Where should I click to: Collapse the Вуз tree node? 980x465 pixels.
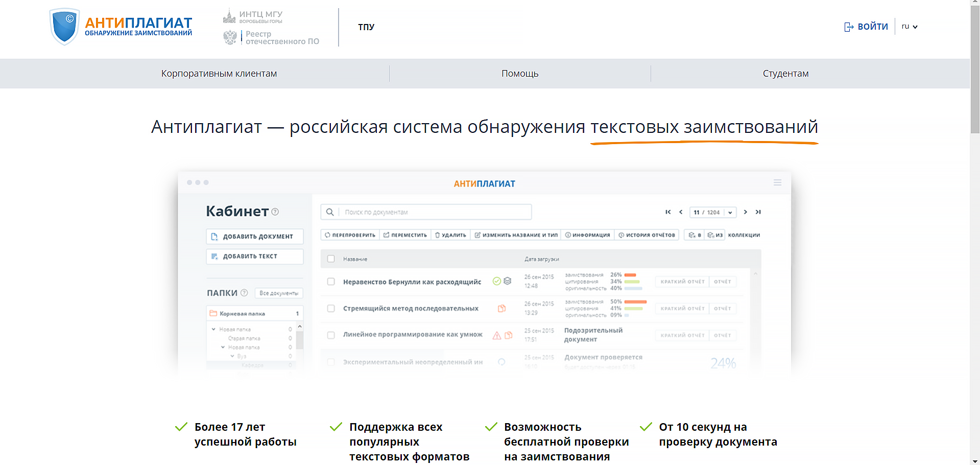232,356
